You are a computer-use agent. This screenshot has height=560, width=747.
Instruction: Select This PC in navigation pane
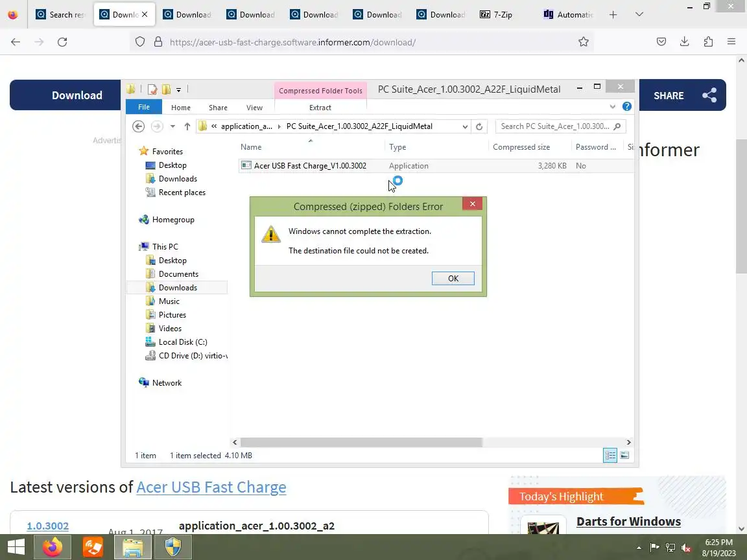(165, 247)
